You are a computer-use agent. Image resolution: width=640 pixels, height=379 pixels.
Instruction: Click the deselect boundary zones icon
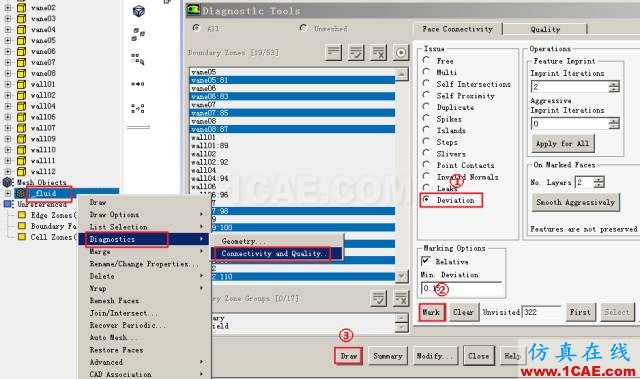[x=378, y=53]
